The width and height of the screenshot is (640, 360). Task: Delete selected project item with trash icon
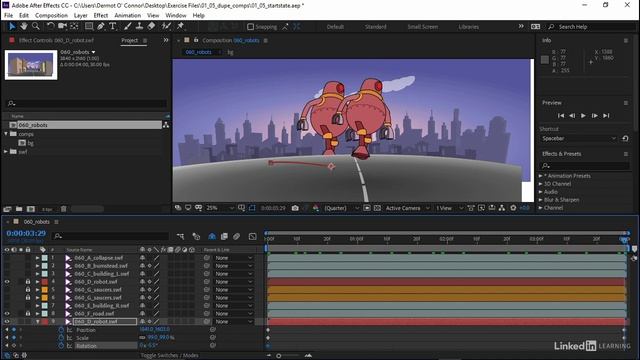[63, 209]
